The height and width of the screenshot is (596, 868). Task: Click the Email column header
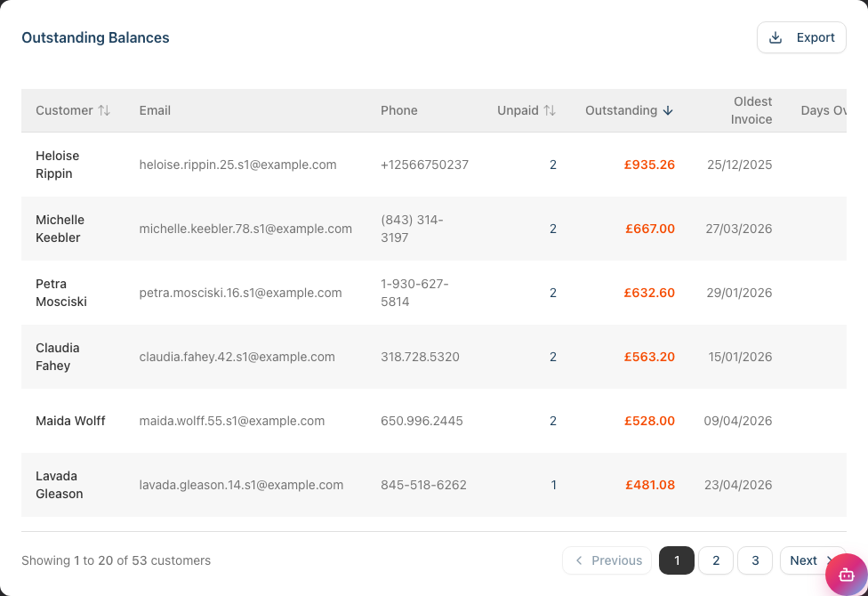point(155,110)
